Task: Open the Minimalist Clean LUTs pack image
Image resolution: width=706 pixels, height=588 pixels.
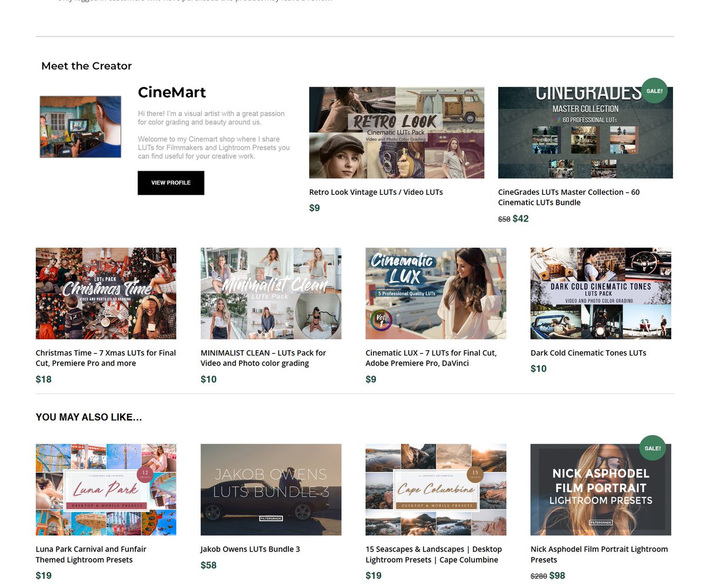Action: pyautogui.click(x=271, y=294)
